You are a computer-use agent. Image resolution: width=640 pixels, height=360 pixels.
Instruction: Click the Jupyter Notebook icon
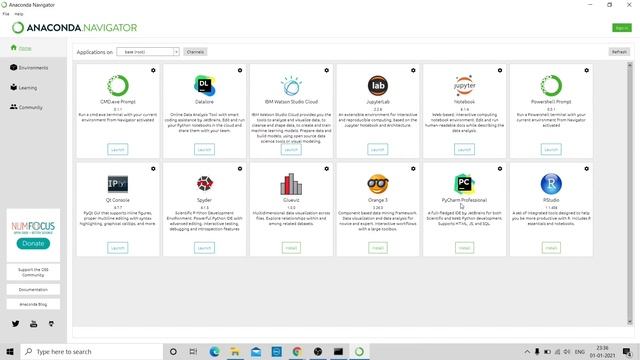click(464, 85)
